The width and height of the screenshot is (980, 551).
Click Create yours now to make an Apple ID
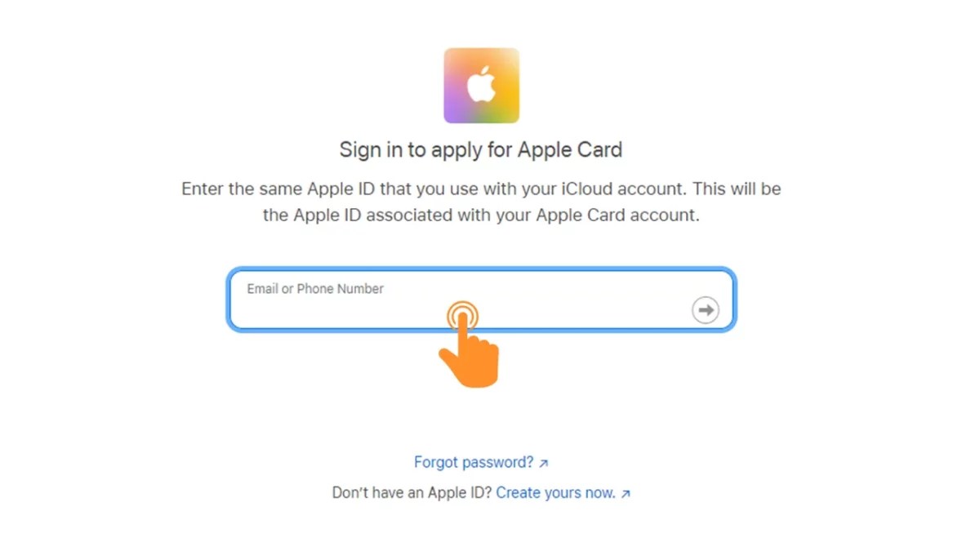558,492
